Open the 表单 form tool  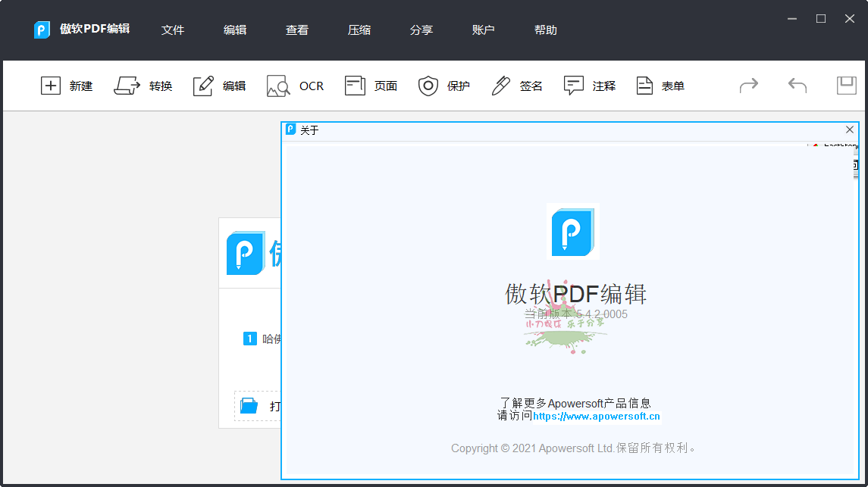point(660,86)
